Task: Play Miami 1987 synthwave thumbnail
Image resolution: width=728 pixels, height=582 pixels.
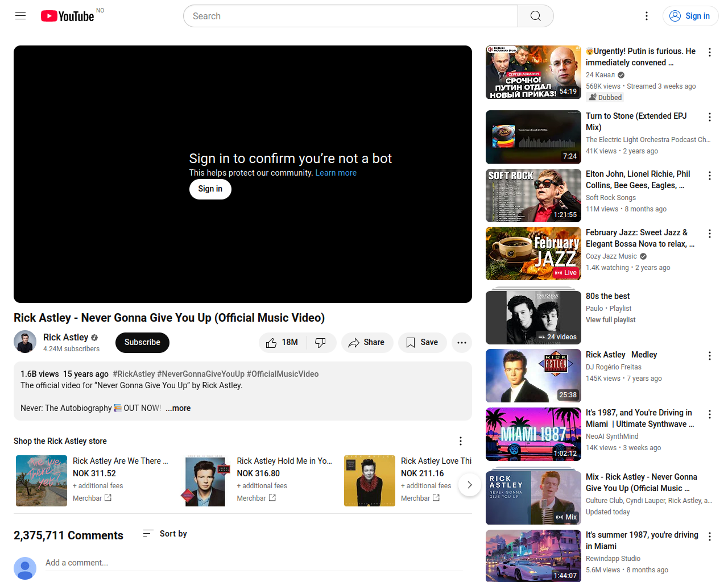Action: (533, 434)
